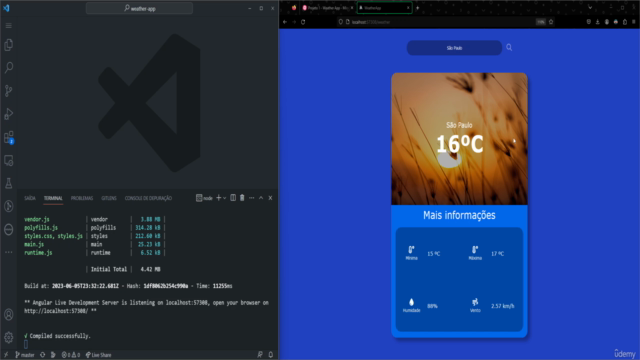640x360 pixels.
Task: Open the browser list all tabs dropdown
Action: (x=590, y=8)
